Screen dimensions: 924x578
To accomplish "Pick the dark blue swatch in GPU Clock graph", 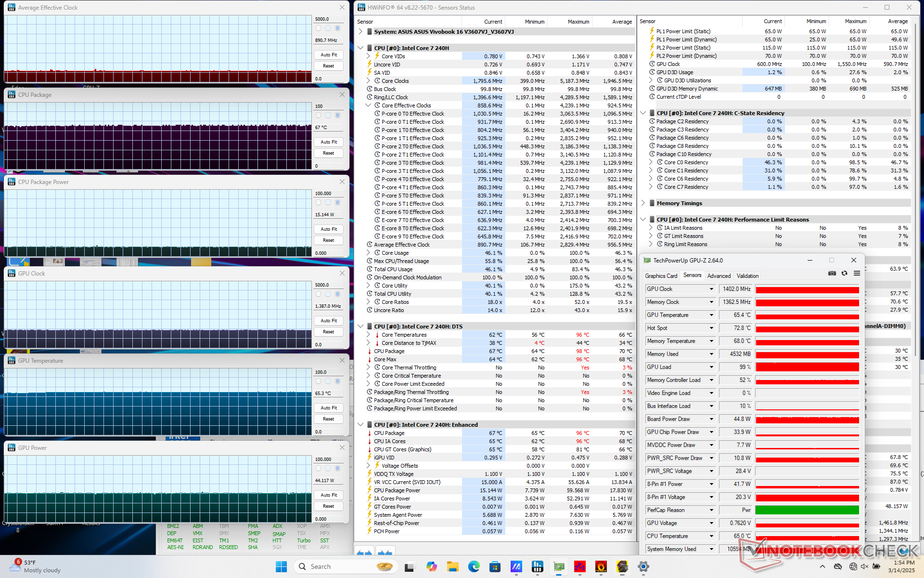I will pos(337,294).
